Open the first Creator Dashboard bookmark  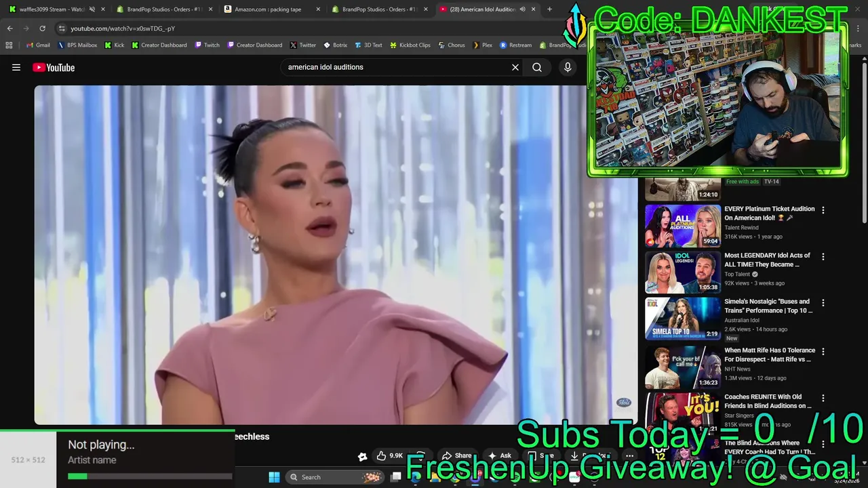tap(159, 45)
